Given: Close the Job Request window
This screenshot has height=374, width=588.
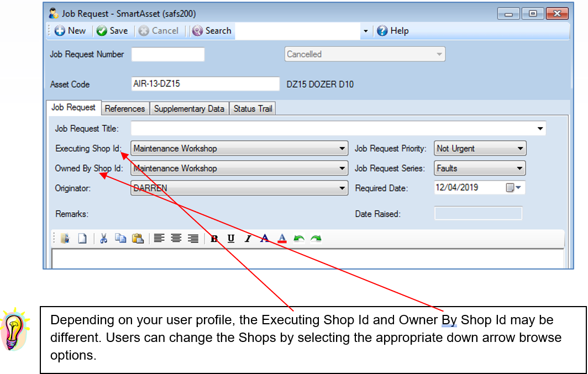Looking at the screenshot, I should point(557,14).
